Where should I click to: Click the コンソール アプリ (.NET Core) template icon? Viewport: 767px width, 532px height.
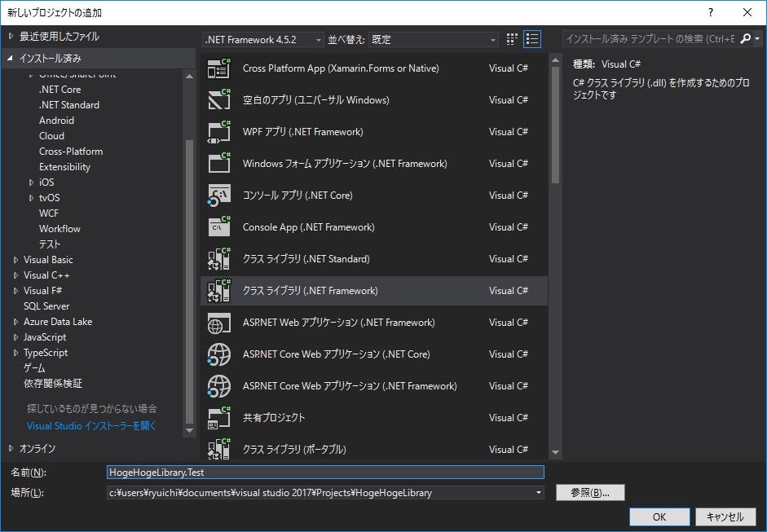click(218, 196)
